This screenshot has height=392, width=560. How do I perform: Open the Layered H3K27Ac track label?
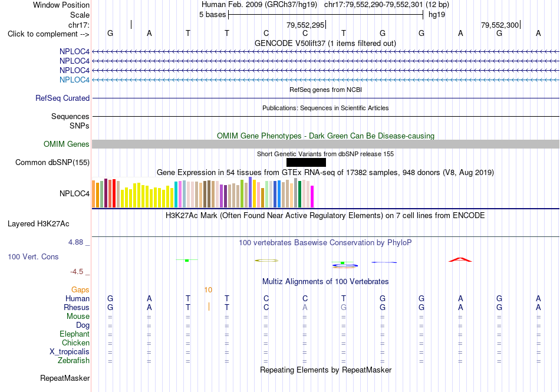pyautogui.click(x=38, y=224)
